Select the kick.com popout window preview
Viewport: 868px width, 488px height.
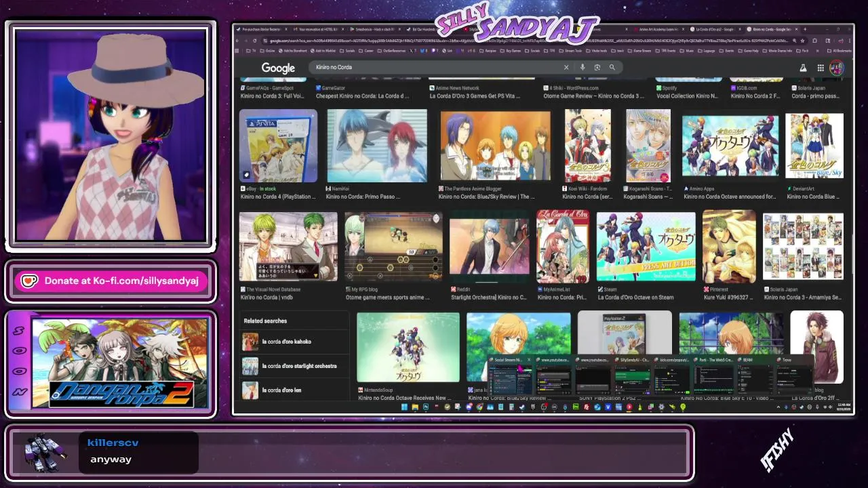672,375
